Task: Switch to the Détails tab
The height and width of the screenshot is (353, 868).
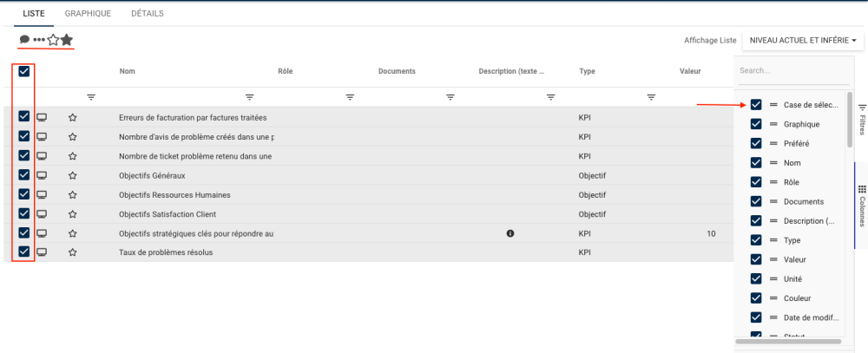Action: click(148, 14)
